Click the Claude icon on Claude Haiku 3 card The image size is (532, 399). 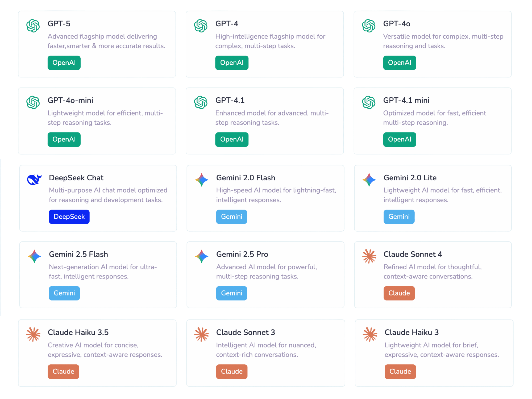point(370,334)
